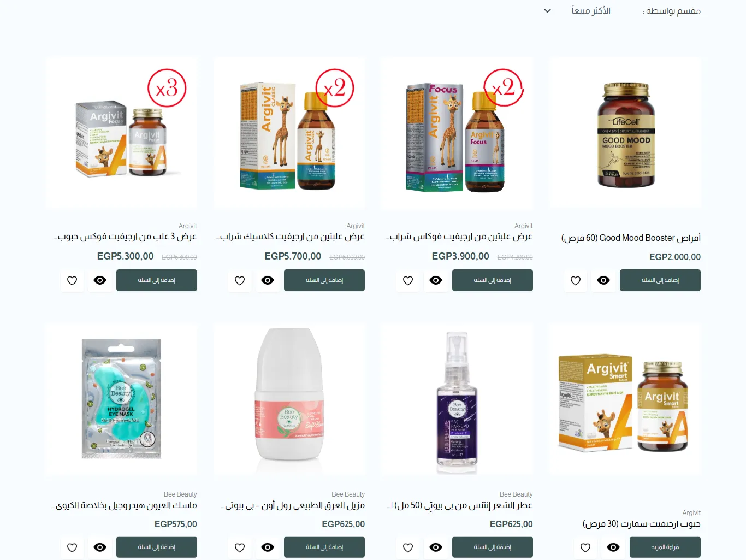Quick view the Argivit Smart tablets
Image resolution: width=746 pixels, height=560 pixels.
[x=613, y=547]
